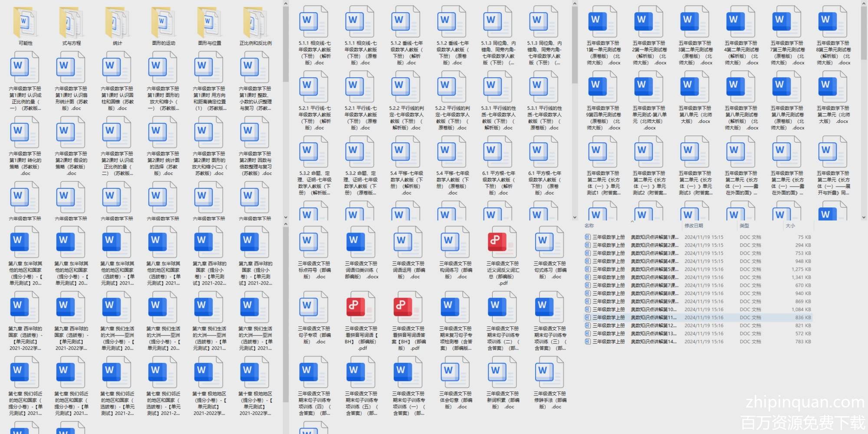Select the 体会句意 (部编版) doc icon
The width and height of the screenshot is (868, 434).
pyautogui.click(x=455, y=372)
